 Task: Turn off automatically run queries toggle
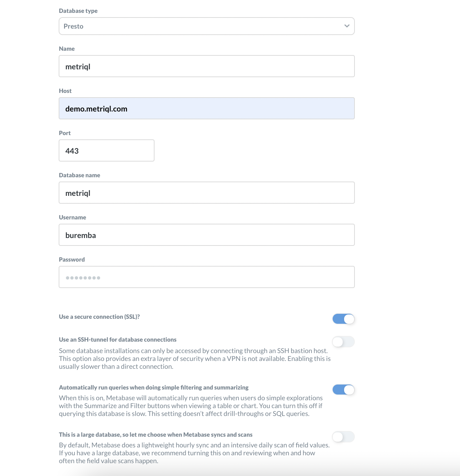(x=343, y=390)
